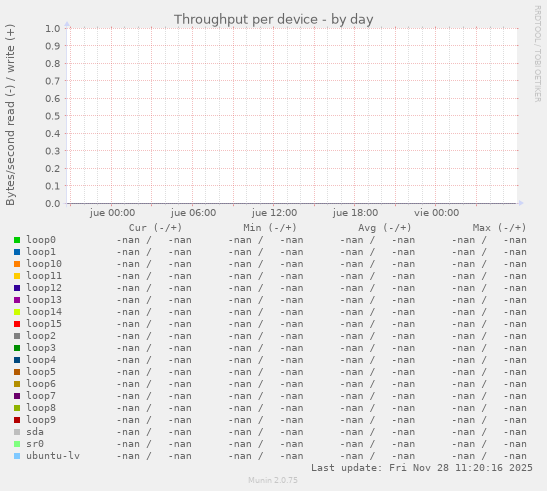Click the jue 00:00 time axis label
Viewport: 547px width, 491px height.
coord(112,213)
